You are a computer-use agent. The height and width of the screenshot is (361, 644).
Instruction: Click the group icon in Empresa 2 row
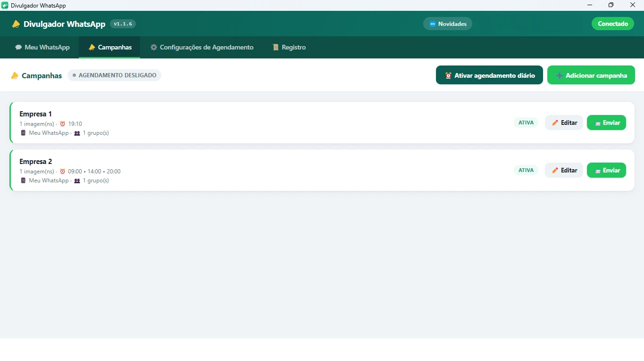coord(77,180)
